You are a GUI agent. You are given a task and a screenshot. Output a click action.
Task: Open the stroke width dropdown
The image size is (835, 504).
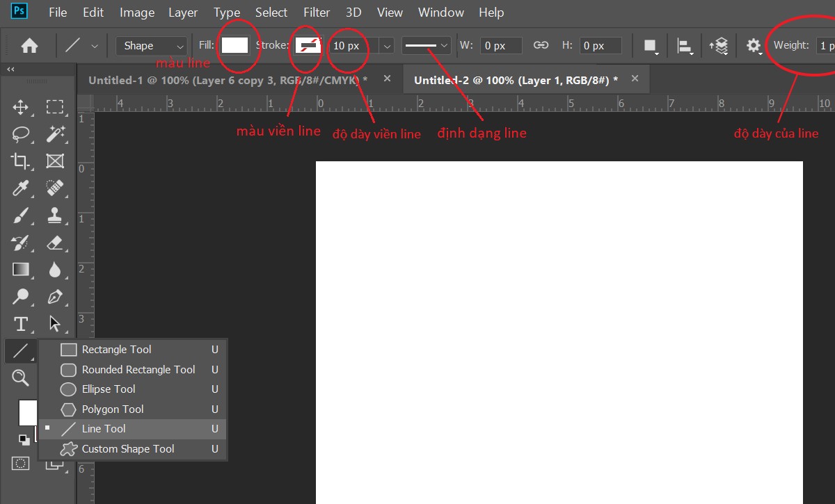(385, 45)
